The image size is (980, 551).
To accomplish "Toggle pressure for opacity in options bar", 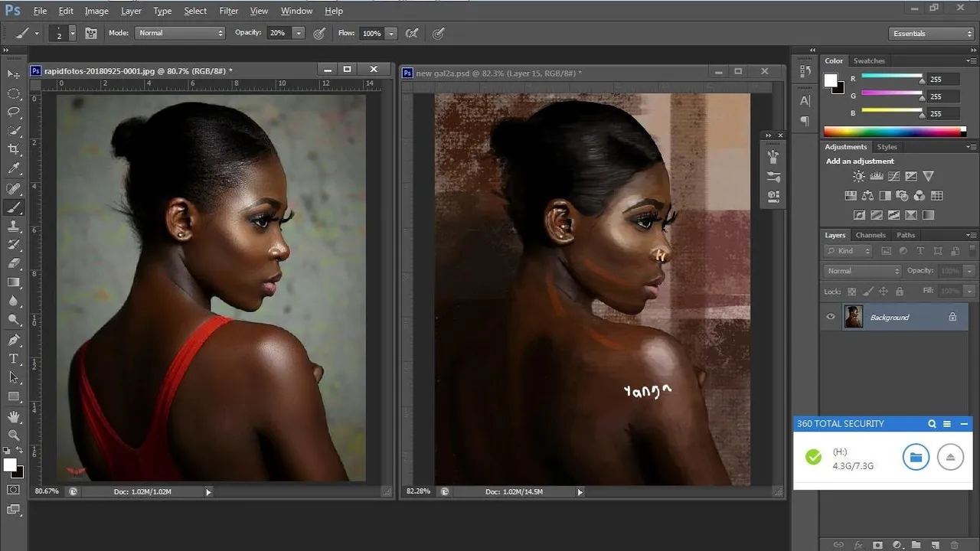I will click(x=319, y=33).
